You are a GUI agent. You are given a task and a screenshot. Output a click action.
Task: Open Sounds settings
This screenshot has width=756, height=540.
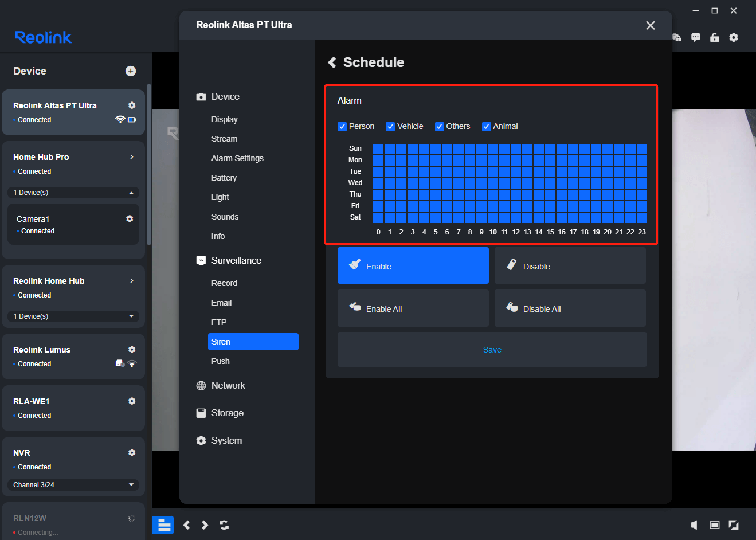(x=225, y=217)
